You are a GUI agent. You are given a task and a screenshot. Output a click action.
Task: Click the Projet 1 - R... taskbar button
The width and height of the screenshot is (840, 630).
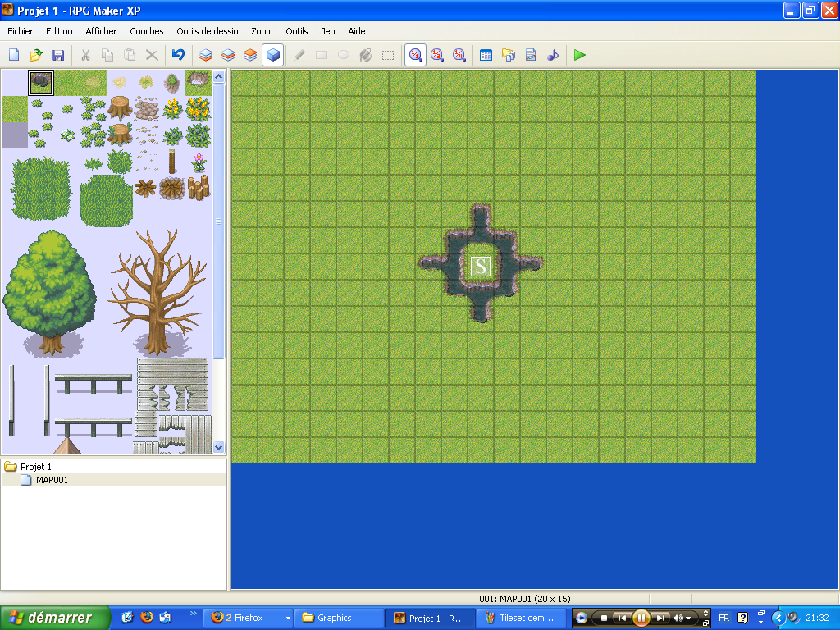coord(430,618)
